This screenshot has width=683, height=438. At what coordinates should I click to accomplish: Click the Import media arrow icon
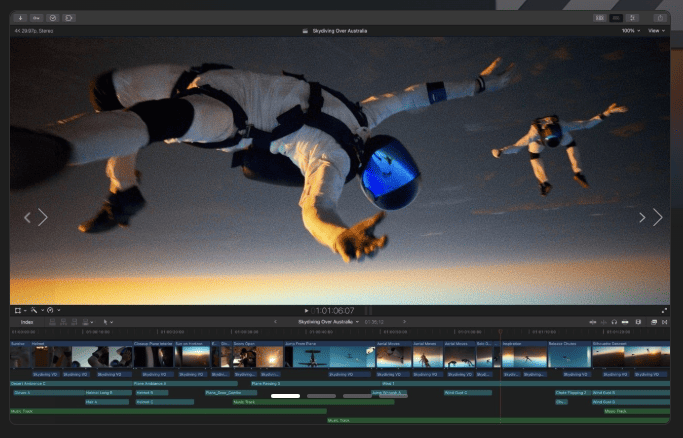tap(20, 18)
